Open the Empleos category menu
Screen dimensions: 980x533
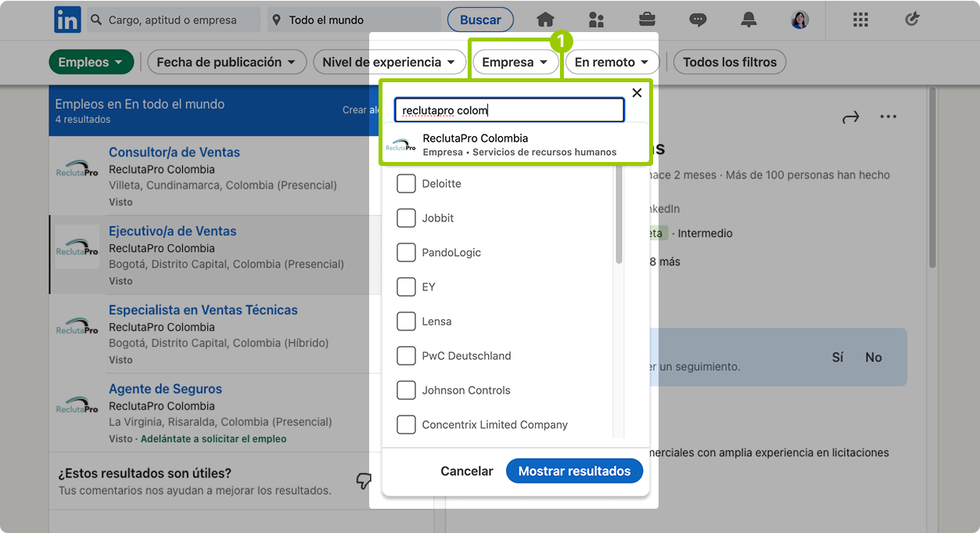pyautogui.click(x=91, y=63)
